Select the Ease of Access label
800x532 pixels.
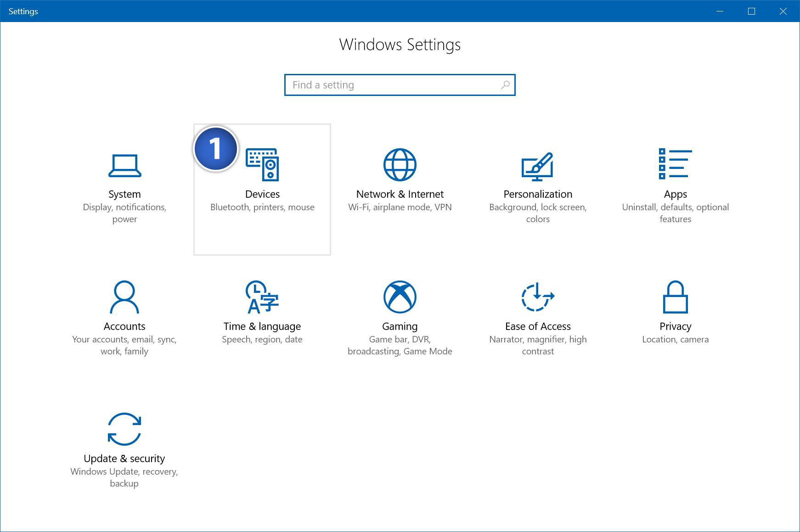(538, 326)
